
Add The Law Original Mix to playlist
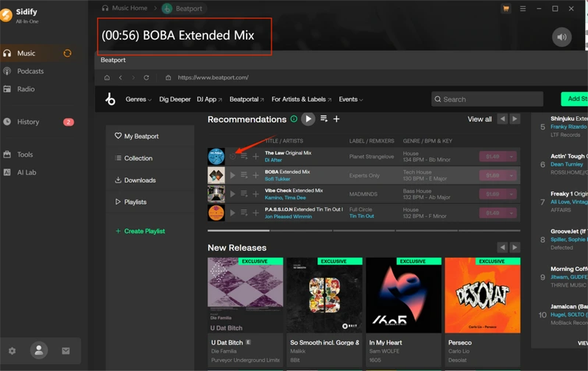(x=256, y=157)
